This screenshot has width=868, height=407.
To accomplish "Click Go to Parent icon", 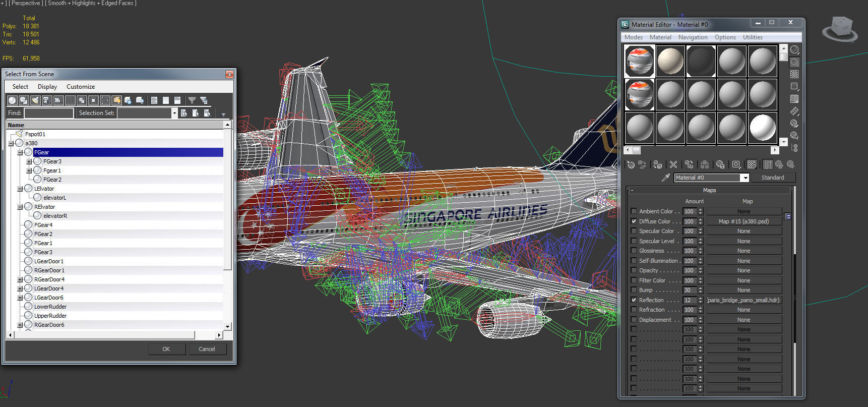I will coord(779,164).
